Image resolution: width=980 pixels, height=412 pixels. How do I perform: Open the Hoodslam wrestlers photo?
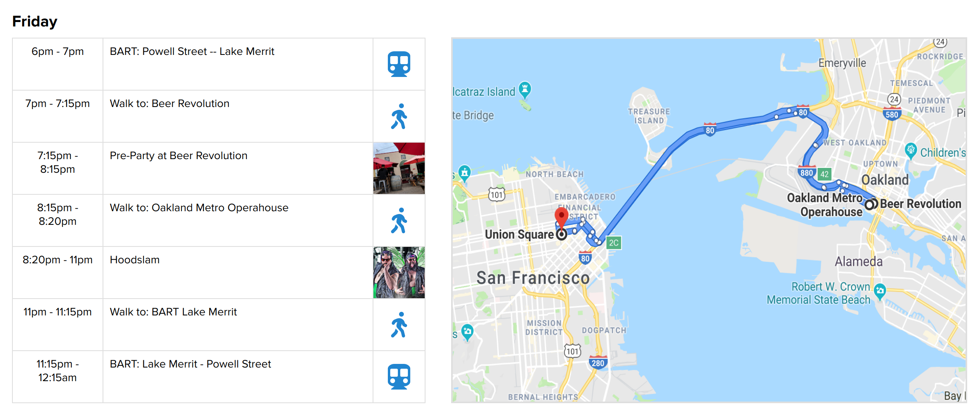pos(399,273)
